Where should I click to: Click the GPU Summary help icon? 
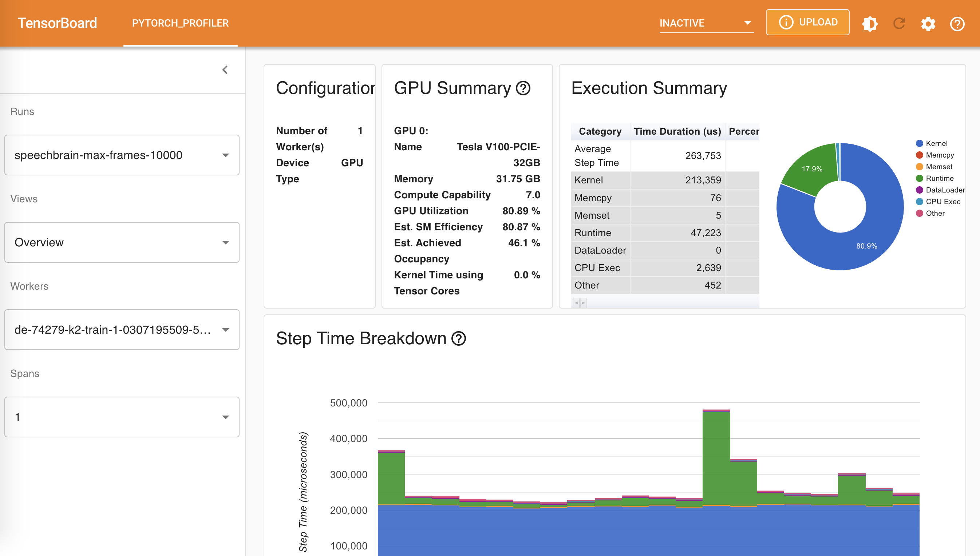click(523, 88)
